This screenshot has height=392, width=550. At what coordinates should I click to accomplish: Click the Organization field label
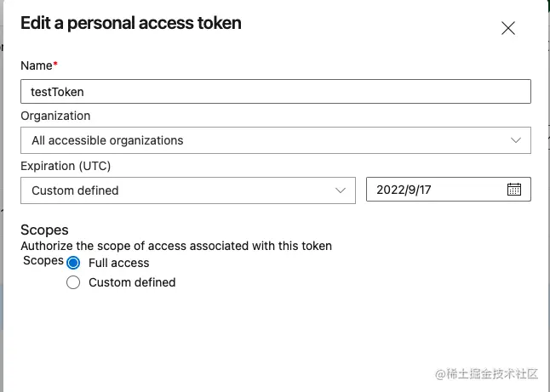55,116
